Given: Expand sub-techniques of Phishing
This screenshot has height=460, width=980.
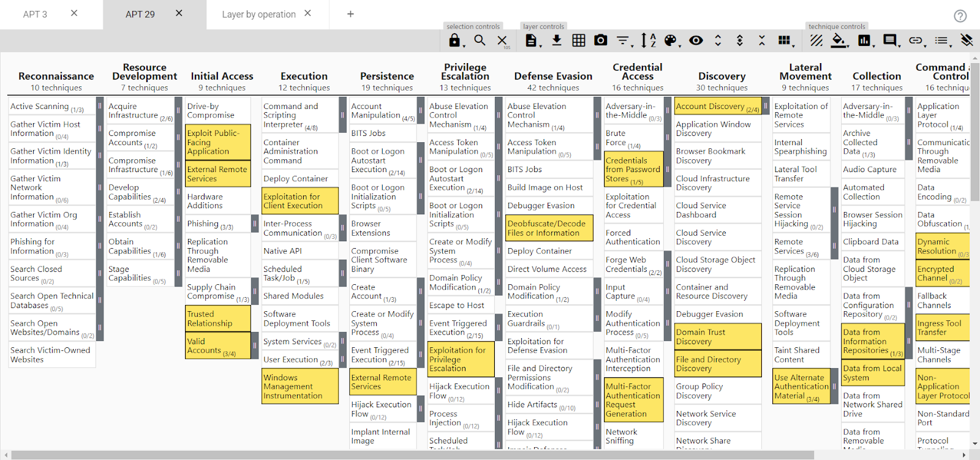Looking at the screenshot, I should tap(255, 224).
